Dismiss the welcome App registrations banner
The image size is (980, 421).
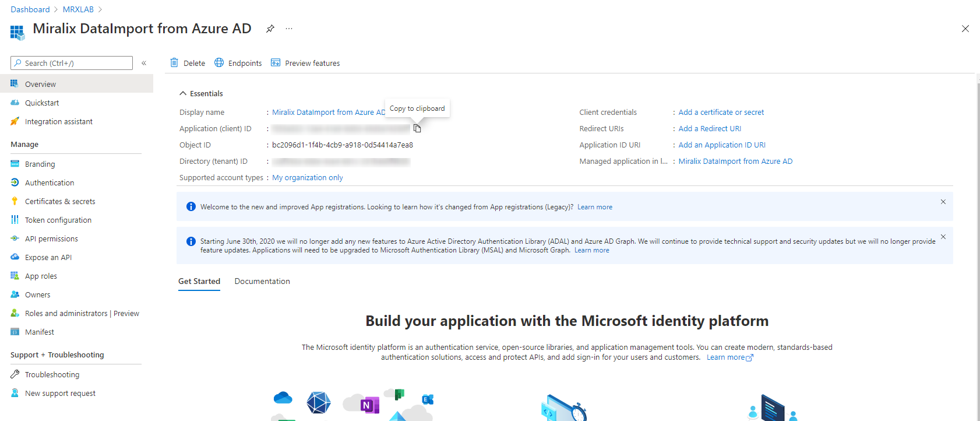[x=943, y=202]
